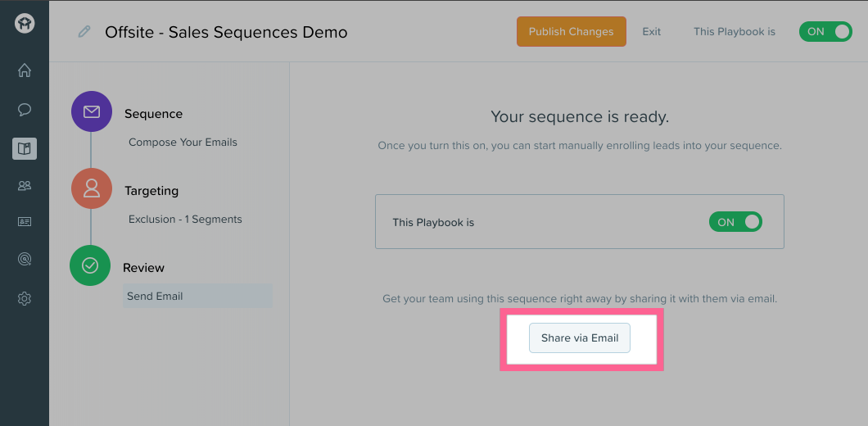Click the Exit link
Image resolution: width=868 pixels, height=426 pixels.
[652, 32]
